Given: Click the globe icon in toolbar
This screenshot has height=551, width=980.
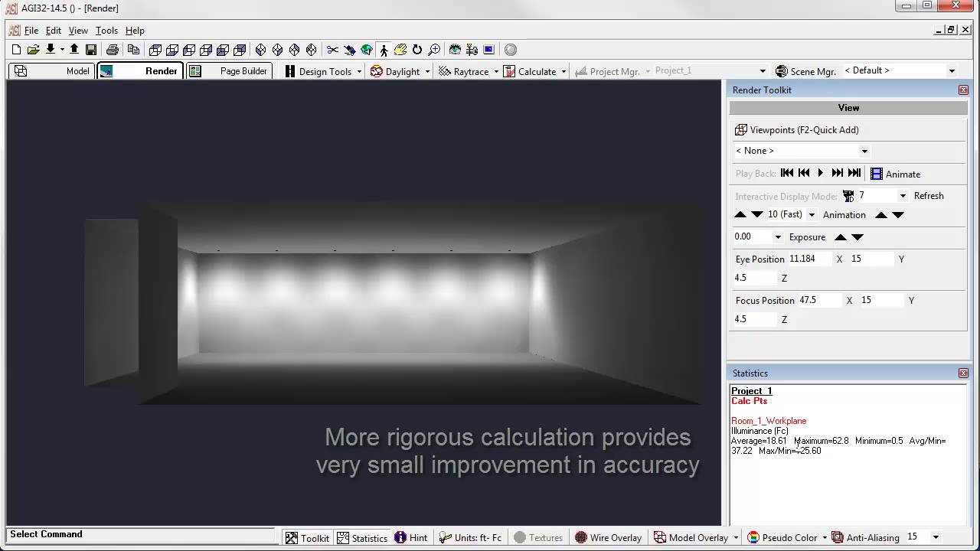Looking at the screenshot, I should click(367, 50).
